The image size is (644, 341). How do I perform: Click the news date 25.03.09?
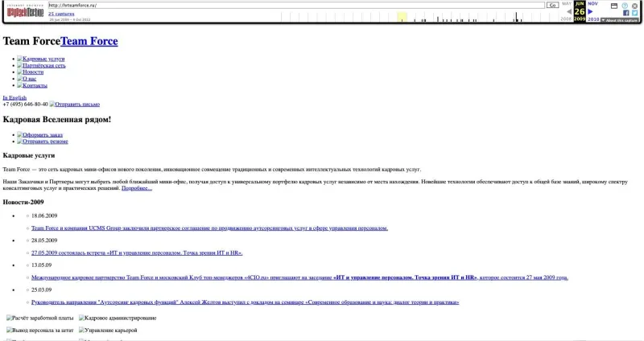click(42, 290)
